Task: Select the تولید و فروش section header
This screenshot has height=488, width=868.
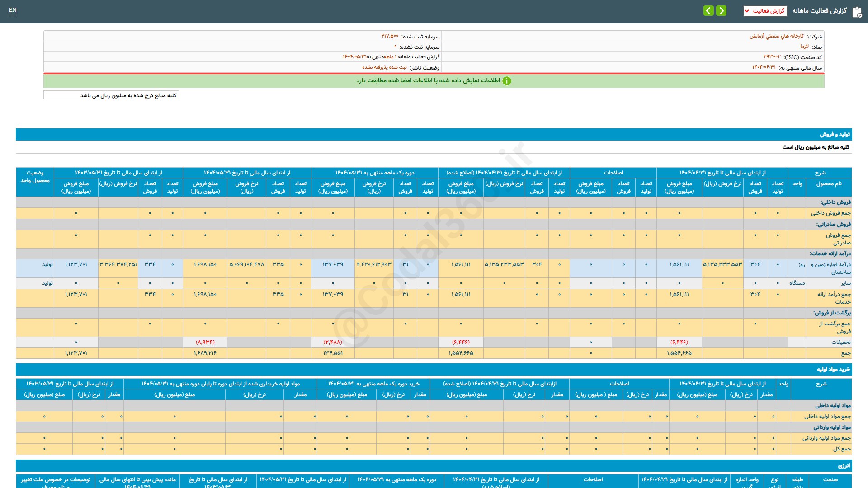Action: tap(835, 135)
